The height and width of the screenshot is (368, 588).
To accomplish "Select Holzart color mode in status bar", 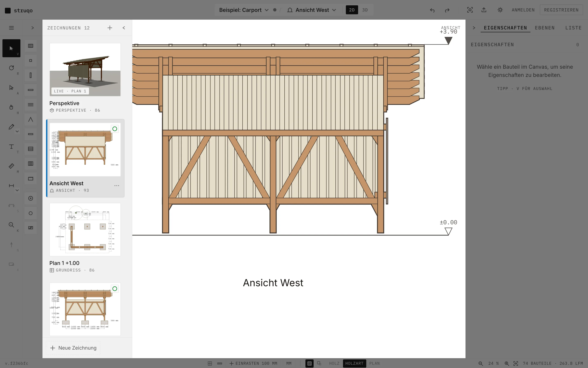I will tap(354, 363).
